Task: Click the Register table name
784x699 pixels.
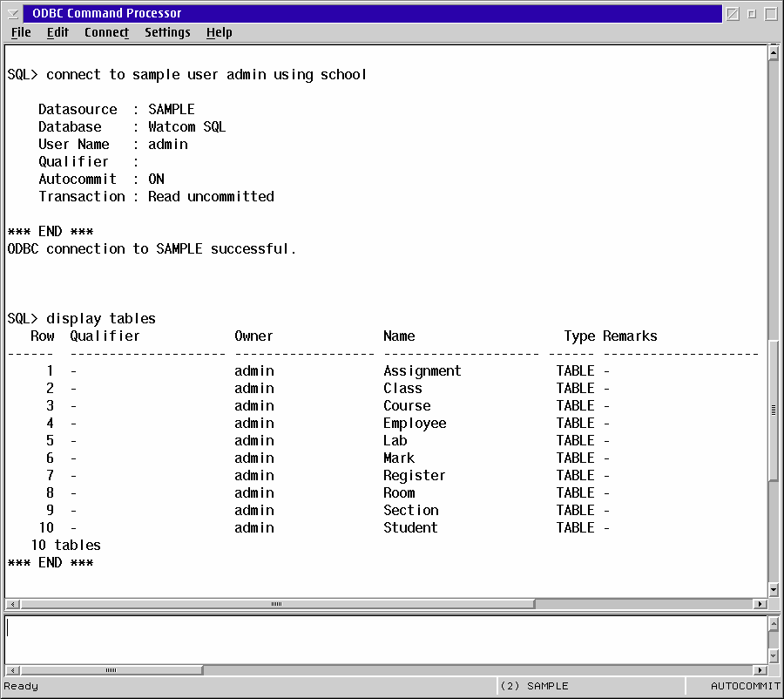Action: 414,476
